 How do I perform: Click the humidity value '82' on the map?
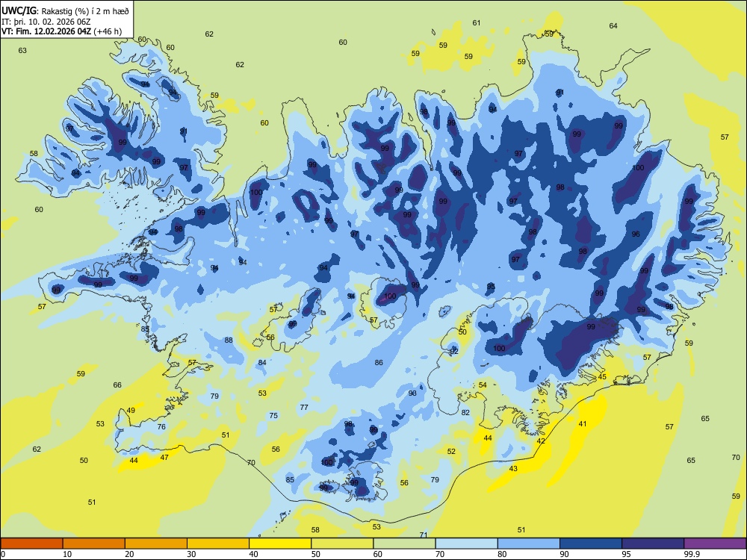tap(465, 412)
